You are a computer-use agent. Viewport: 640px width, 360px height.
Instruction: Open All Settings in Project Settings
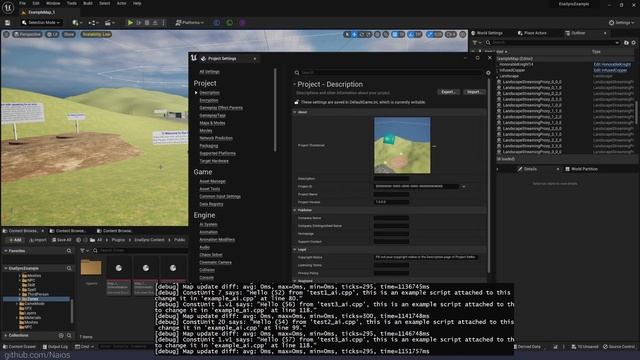[x=209, y=72]
